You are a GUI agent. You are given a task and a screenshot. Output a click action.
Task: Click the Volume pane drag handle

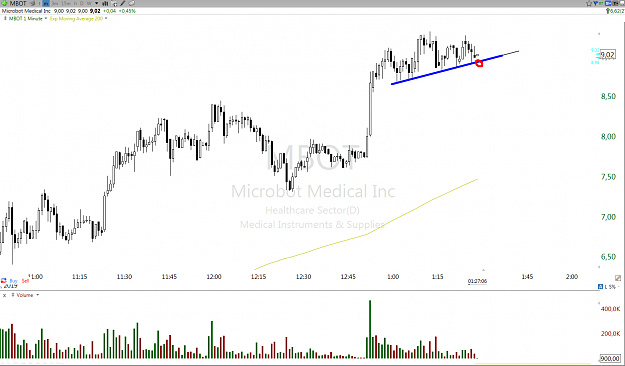click(13, 295)
